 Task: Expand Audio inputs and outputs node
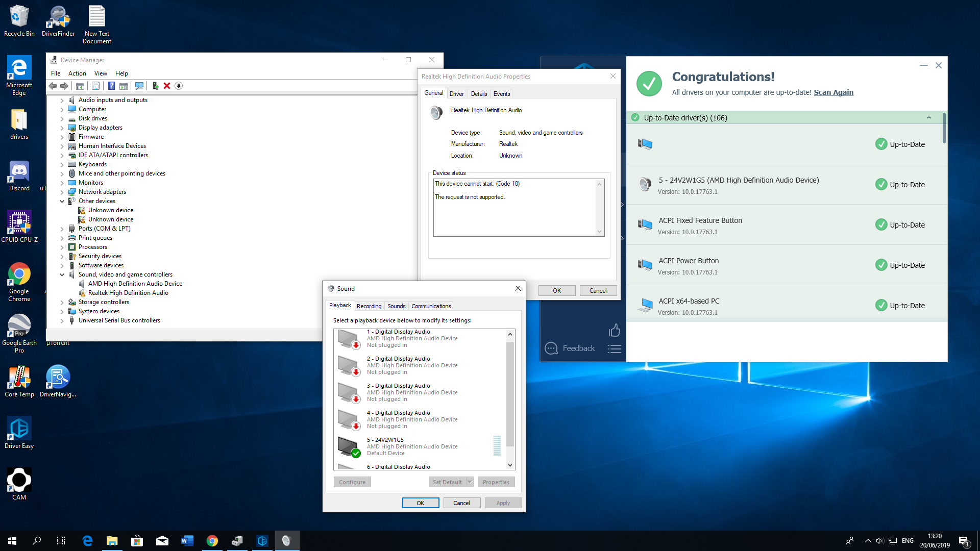coord(62,101)
